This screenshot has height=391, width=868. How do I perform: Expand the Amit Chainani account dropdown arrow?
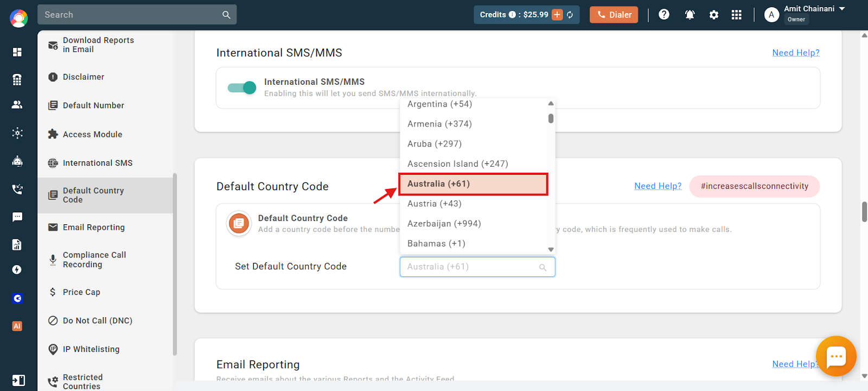pos(842,9)
